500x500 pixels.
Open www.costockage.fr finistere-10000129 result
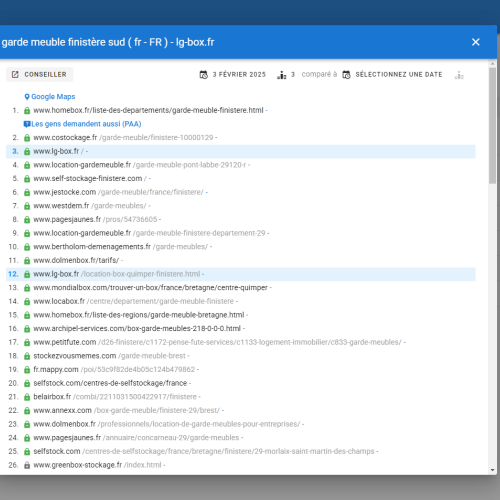tap(123, 138)
